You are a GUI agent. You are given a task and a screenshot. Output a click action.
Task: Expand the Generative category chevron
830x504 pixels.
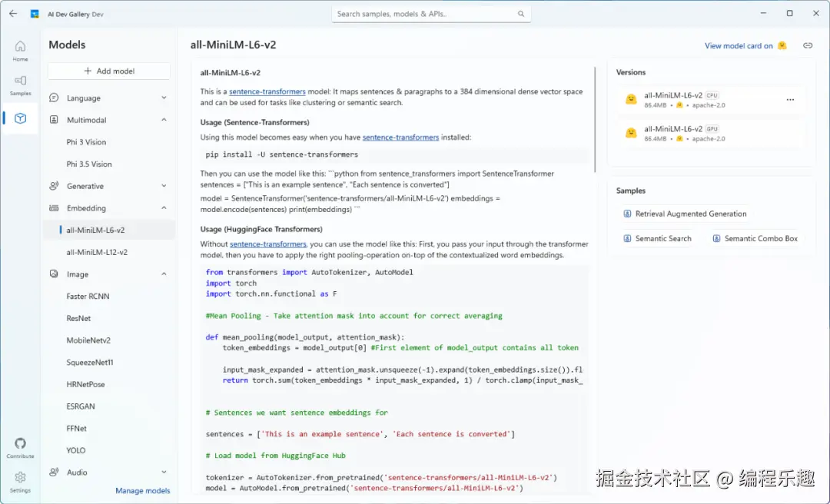point(164,186)
